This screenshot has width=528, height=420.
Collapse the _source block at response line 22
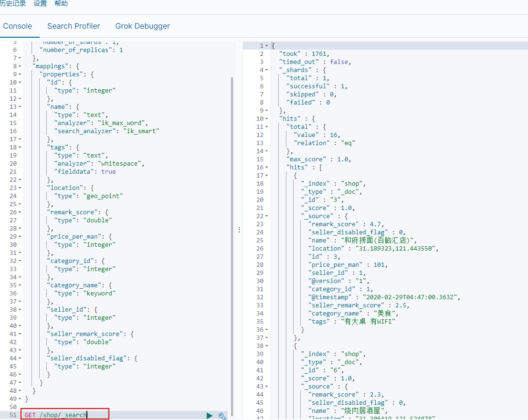(x=267, y=216)
